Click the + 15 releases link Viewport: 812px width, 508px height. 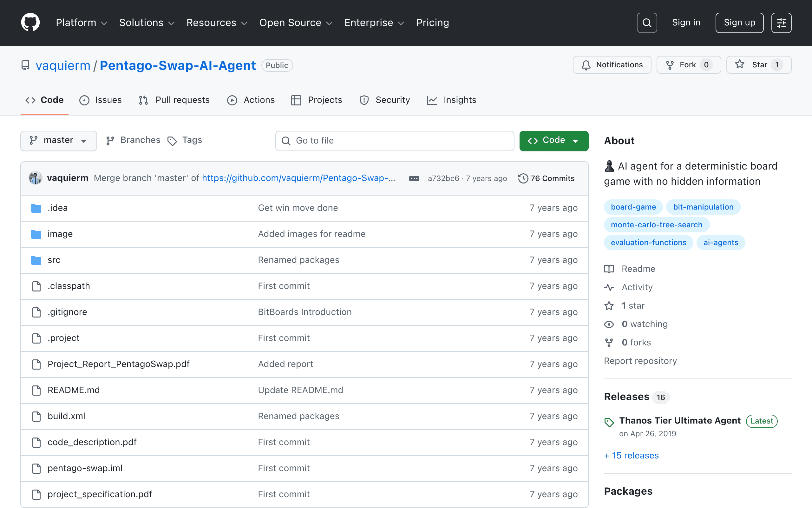pyautogui.click(x=632, y=456)
